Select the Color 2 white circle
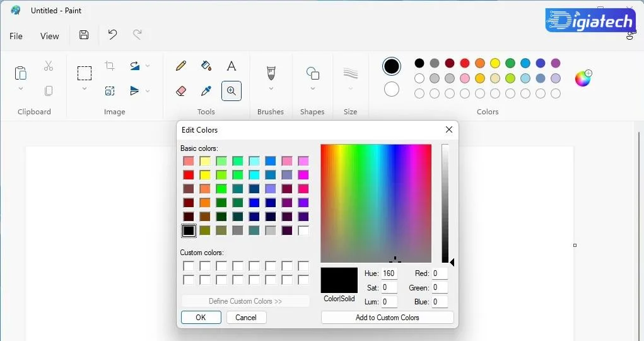 tap(392, 89)
